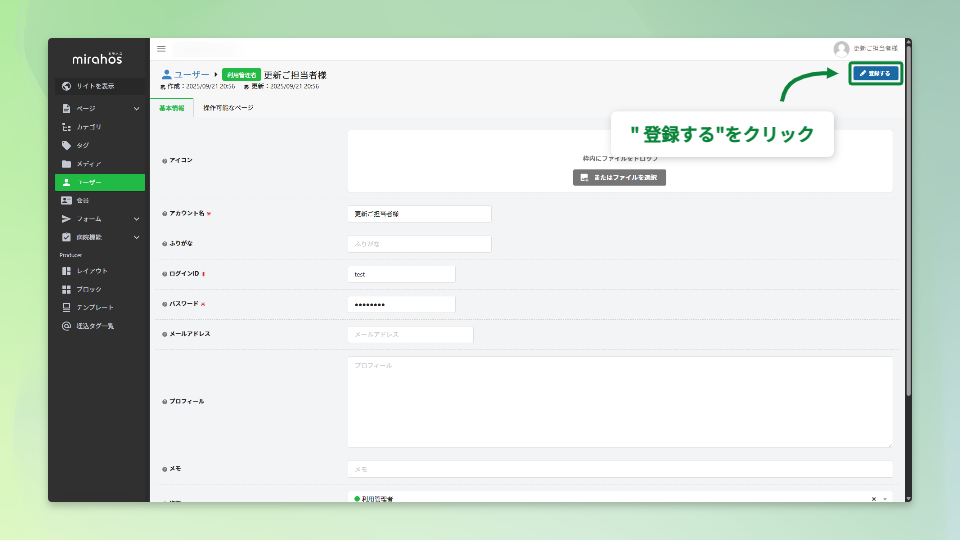
Task: Click the @ icon for tag list
Action: [x=66, y=326]
